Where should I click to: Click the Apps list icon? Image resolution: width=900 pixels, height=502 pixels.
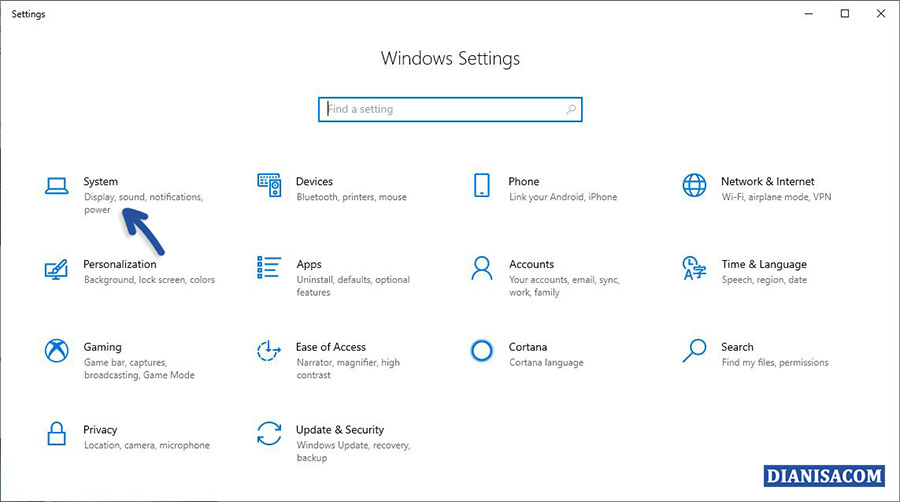pos(269,267)
